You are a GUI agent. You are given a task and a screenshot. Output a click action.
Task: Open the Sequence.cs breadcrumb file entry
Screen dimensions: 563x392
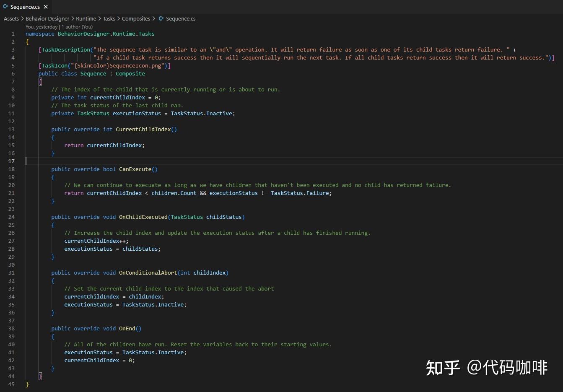(x=181, y=19)
